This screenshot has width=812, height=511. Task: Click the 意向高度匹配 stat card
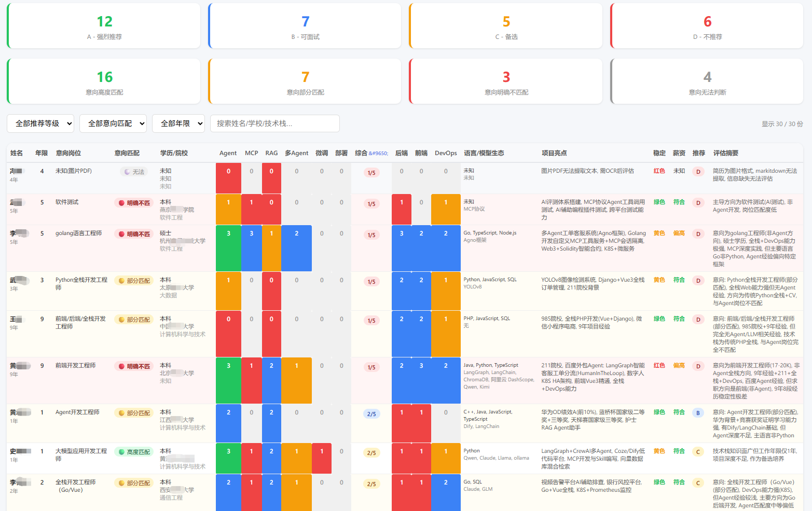tap(104, 81)
